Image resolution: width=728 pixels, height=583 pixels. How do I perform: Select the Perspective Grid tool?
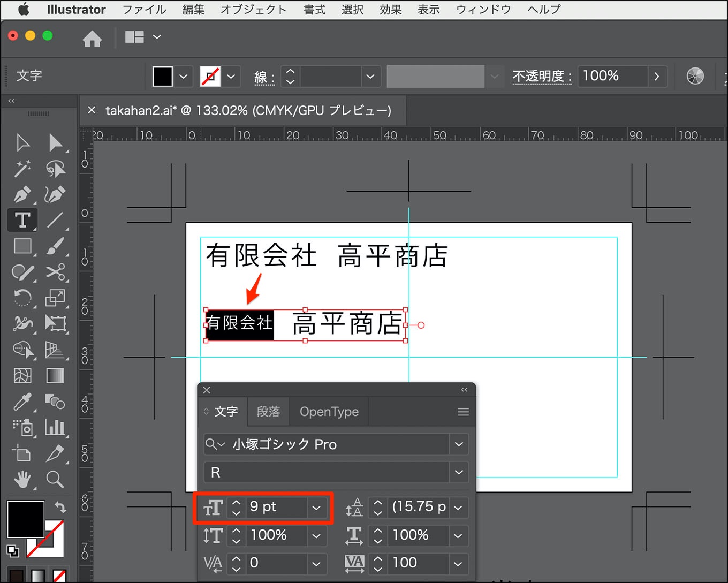[x=55, y=350]
